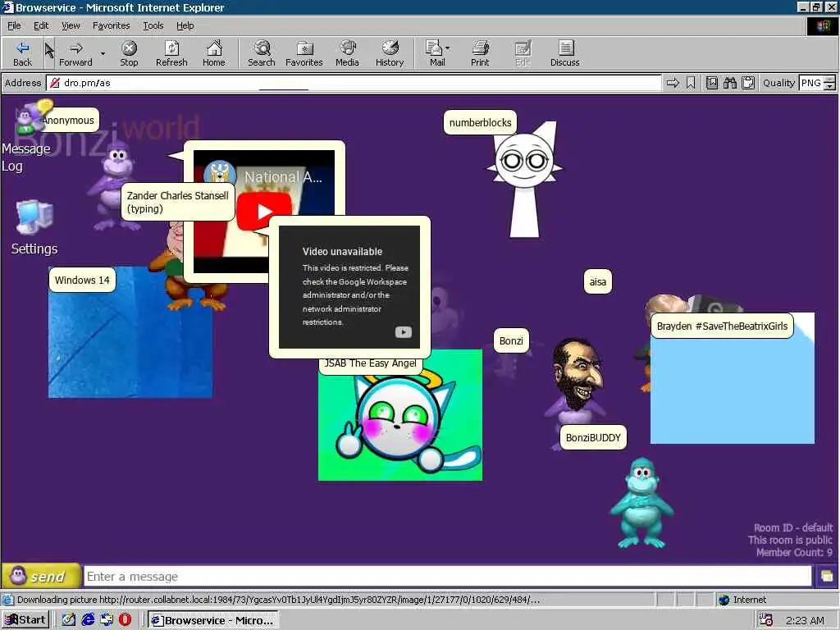
Task: Open the File menu
Action: tap(14, 25)
